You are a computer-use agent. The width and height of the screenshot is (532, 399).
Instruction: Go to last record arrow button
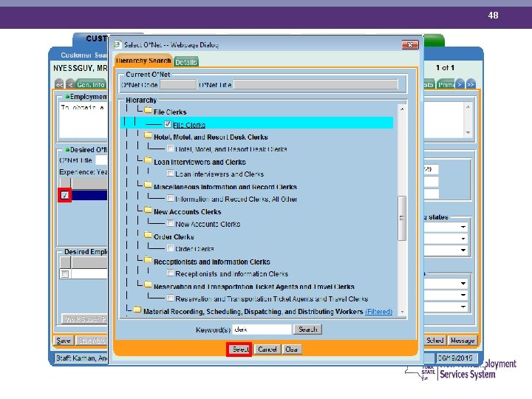(471, 84)
